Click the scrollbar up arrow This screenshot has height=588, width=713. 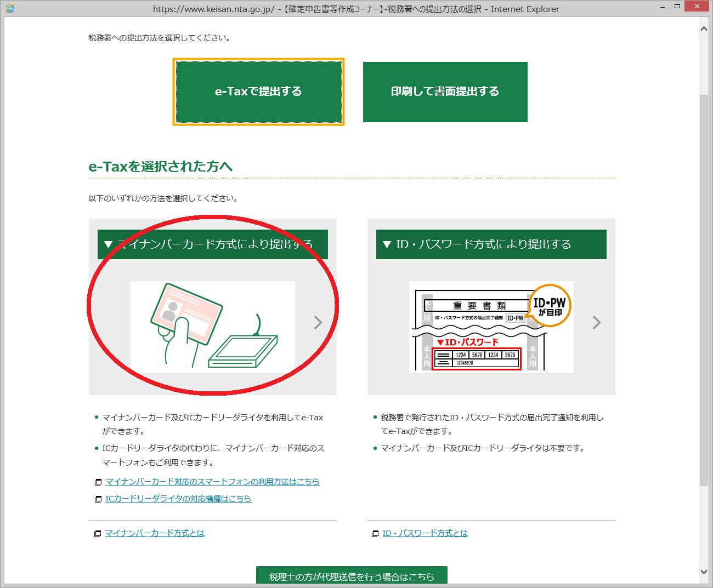704,29
